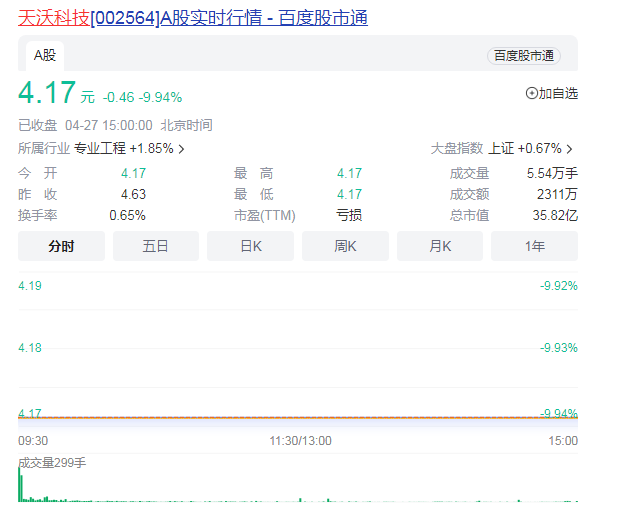Switch to 1年 chart tab
Viewport: 617px width, 513px height.
click(x=534, y=246)
